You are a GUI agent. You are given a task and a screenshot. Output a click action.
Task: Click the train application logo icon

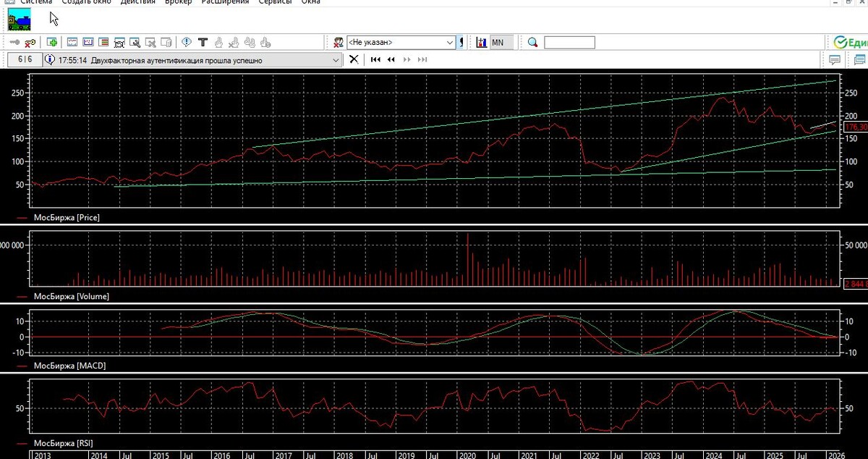(x=19, y=20)
